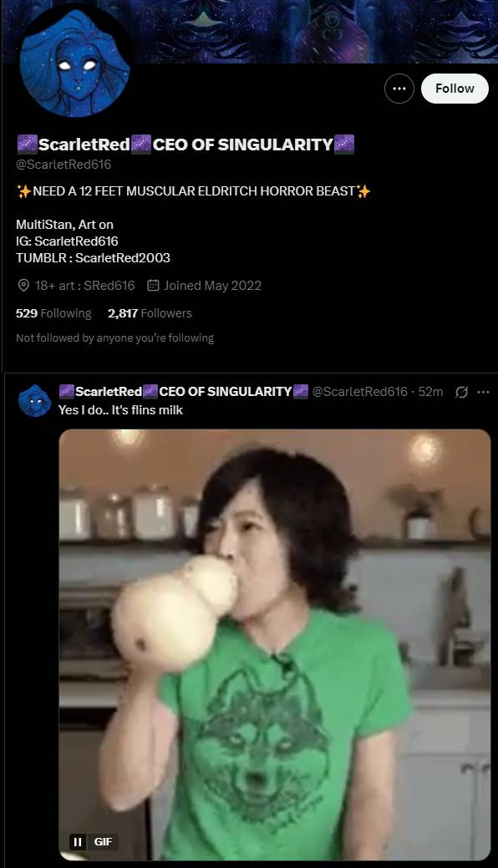The height and width of the screenshot is (868, 498).
Task: Click the @ScarletRed616 handle under the profile name
Action: [x=64, y=165]
